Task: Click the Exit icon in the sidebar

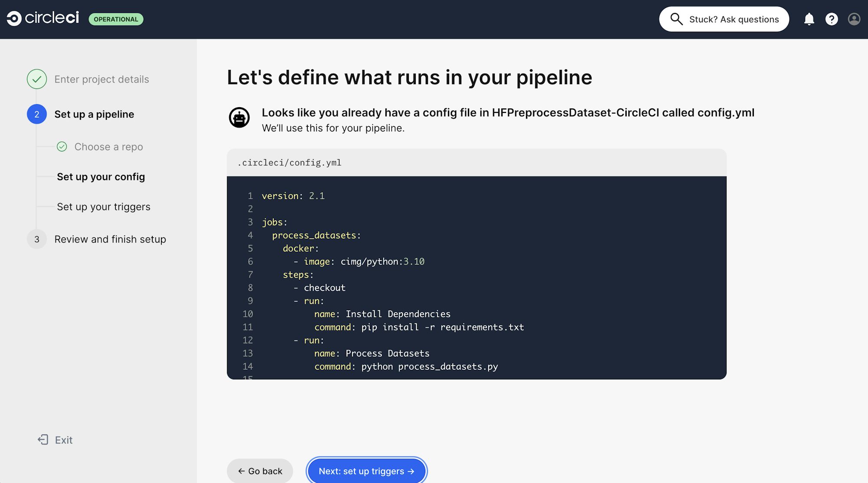Action: (x=43, y=440)
